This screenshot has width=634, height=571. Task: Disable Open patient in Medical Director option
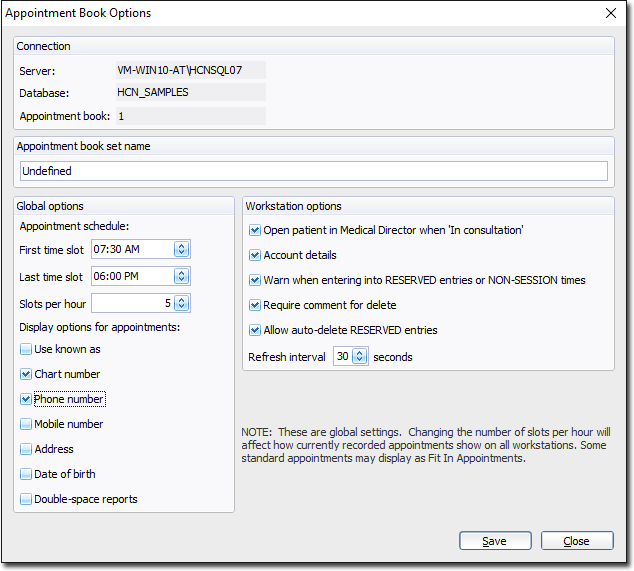(254, 230)
